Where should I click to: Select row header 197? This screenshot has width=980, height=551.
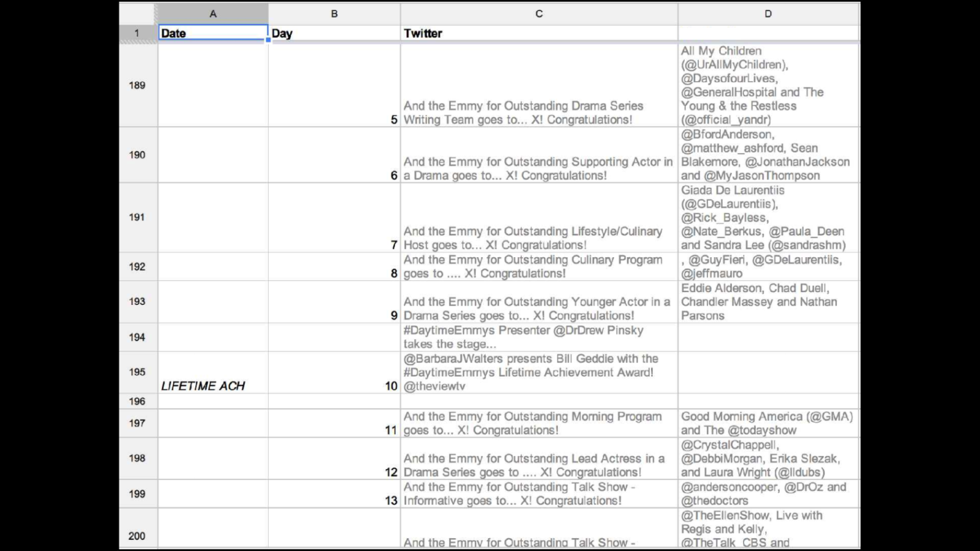tap(138, 423)
